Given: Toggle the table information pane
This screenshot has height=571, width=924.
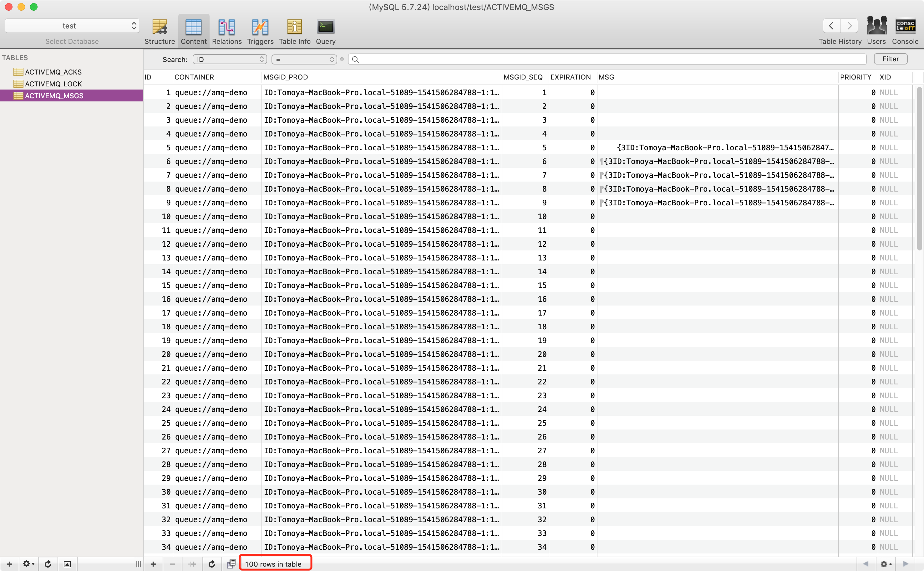Looking at the screenshot, I should pyautogui.click(x=67, y=564).
